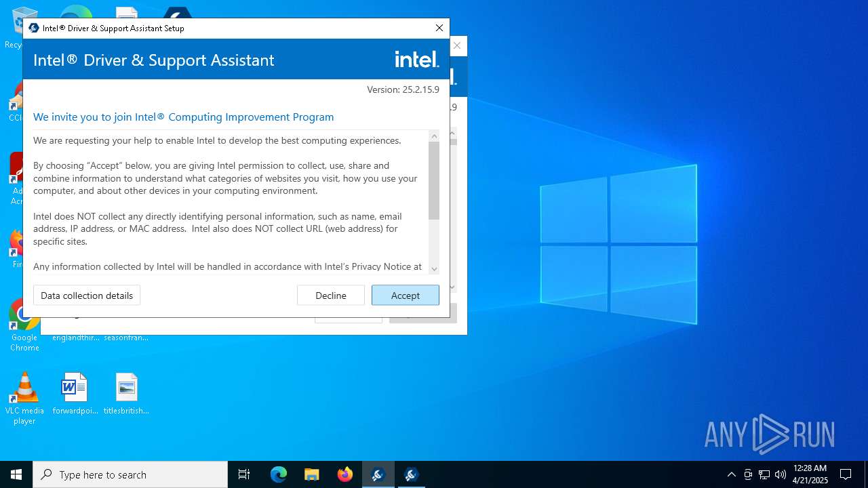Select the englandthir desktop file label
868x488 pixels.
pyautogui.click(x=76, y=338)
